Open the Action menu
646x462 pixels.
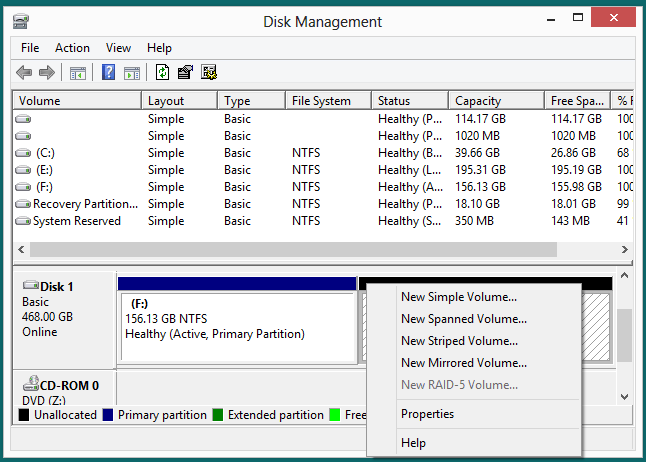point(73,48)
